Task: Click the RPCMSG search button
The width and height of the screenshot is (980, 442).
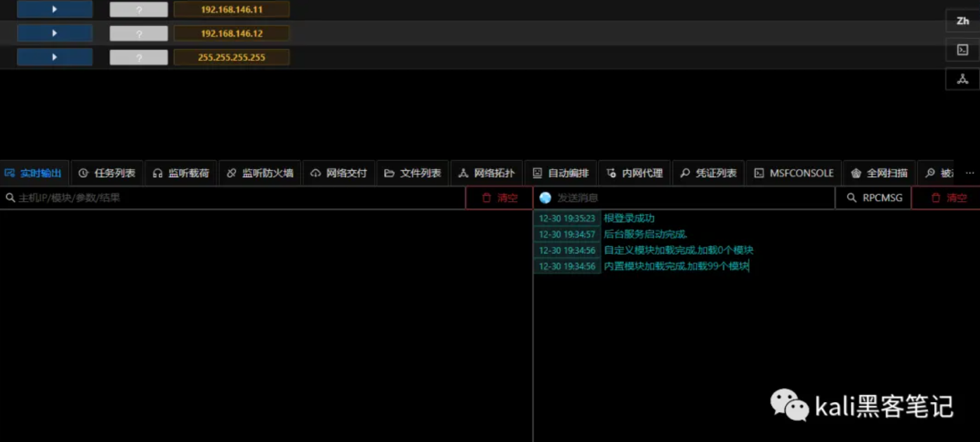Action: click(x=873, y=198)
